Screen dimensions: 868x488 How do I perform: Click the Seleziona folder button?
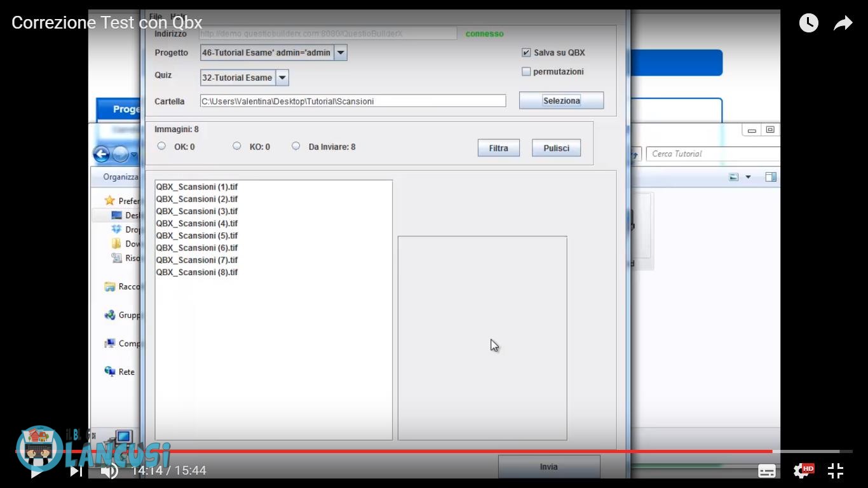pyautogui.click(x=561, y=100)
